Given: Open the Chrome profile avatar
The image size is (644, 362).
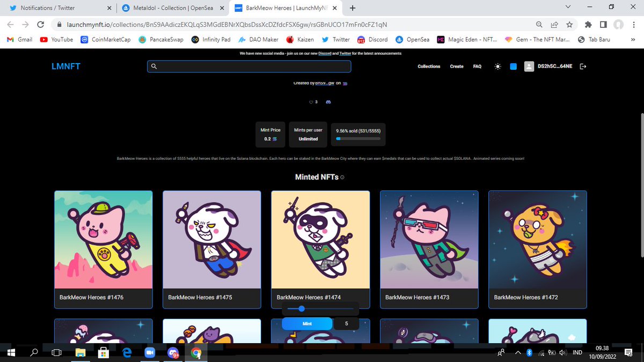Looking at the screenshot, I should (618, 25).
